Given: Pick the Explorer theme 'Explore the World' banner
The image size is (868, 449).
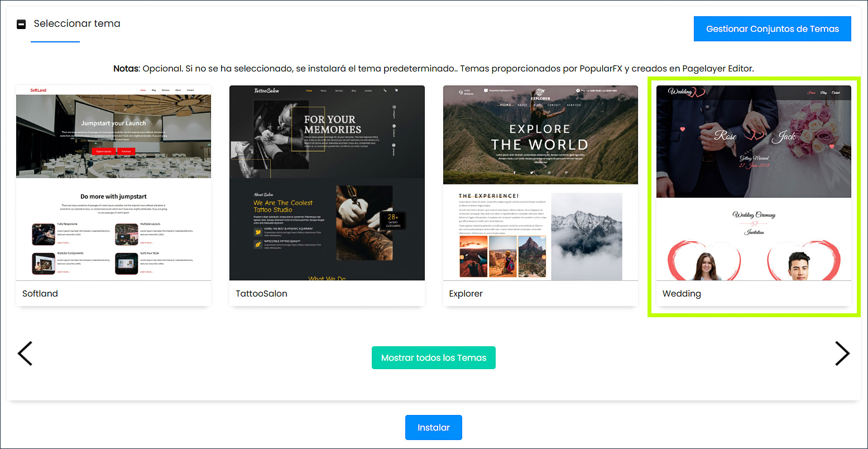Looking at the screenshot, I should click(x=540, y=137).
